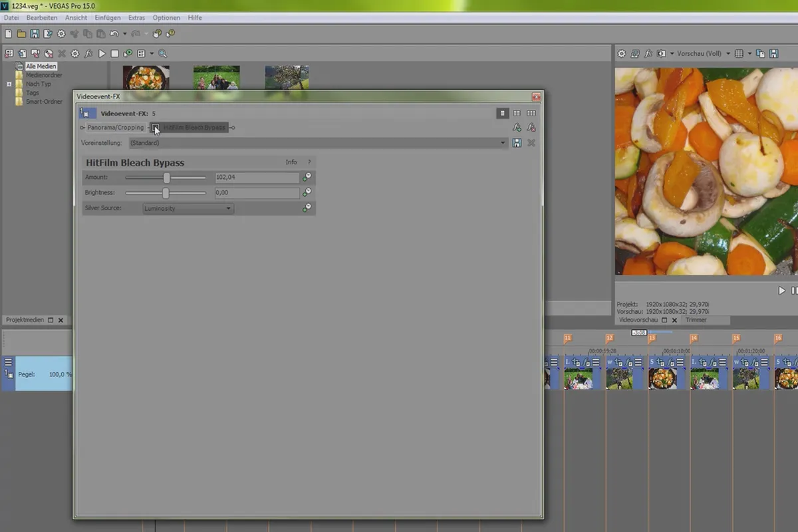Undo last action via the toolbar arrow
Viewport: 798px width, 532px height.
pos(114,33)
